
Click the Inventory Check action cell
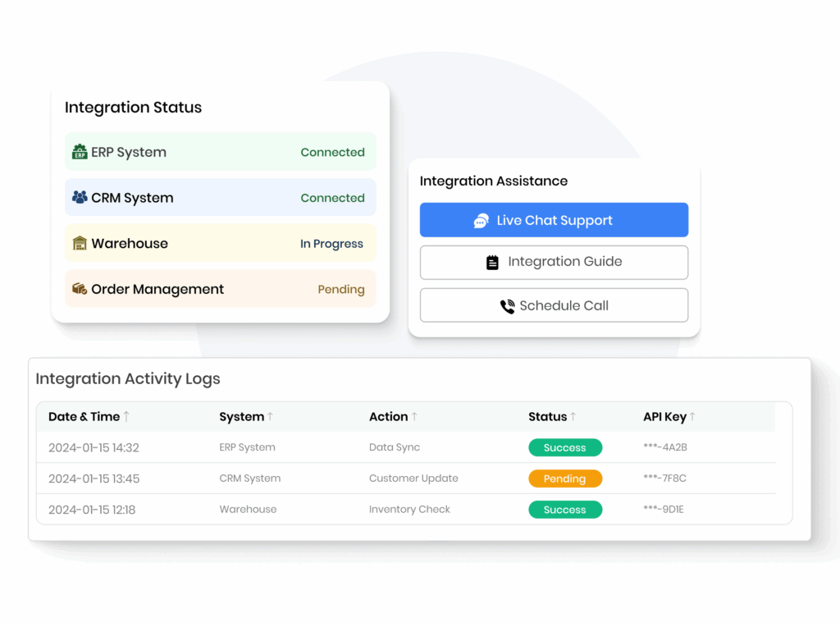coord(409,510)
